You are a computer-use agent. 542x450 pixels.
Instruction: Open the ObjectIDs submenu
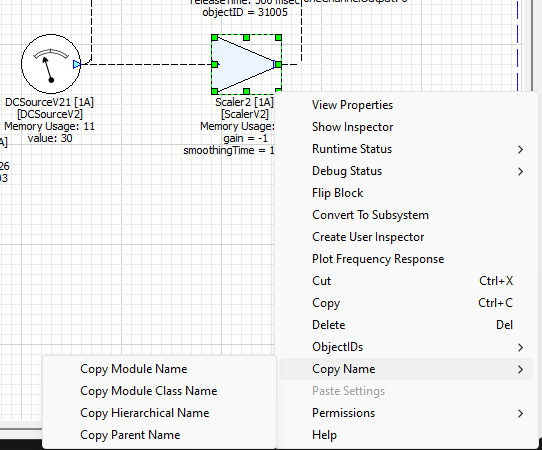406,347
